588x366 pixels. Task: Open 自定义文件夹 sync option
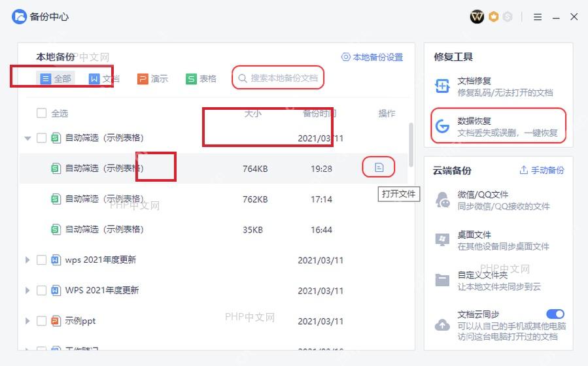click(499, 280)
